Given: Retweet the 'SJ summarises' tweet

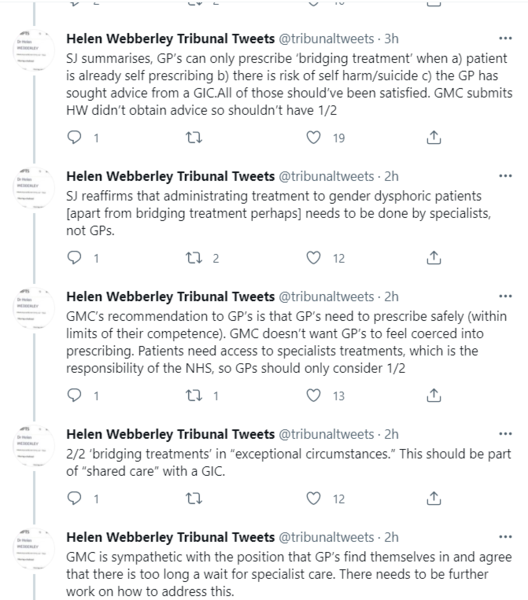Looking at the screenshot, I should (x=194, y=137).
